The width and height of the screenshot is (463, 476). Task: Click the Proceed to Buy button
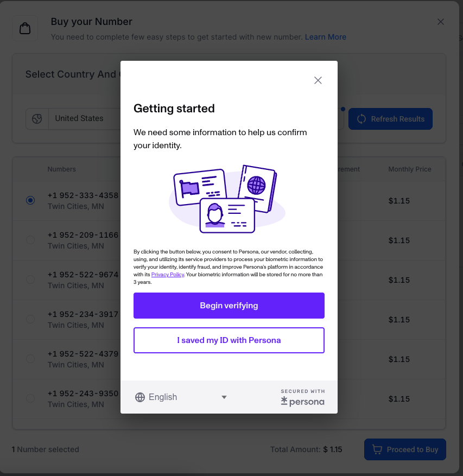(x=405, y=449)
